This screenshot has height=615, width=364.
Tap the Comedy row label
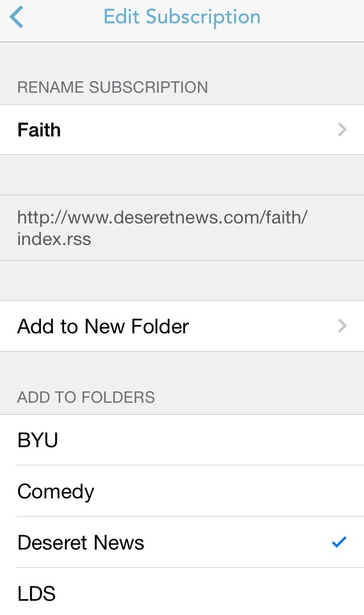[56, 492]
